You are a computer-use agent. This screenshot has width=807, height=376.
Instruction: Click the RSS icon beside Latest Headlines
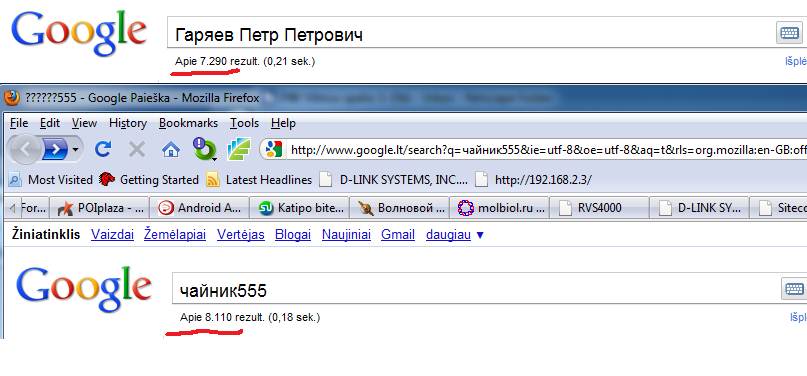coord(213,180)
